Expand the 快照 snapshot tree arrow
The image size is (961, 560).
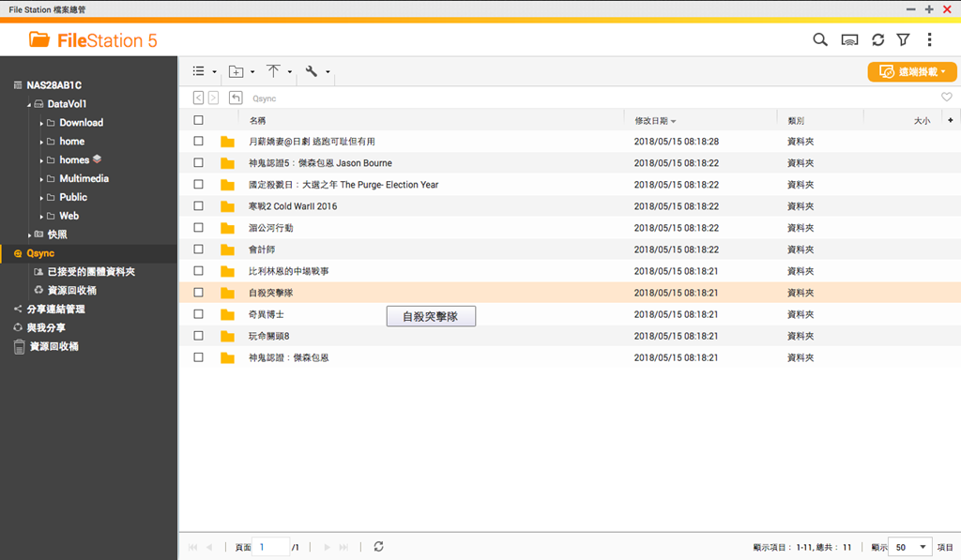[29, 235]
